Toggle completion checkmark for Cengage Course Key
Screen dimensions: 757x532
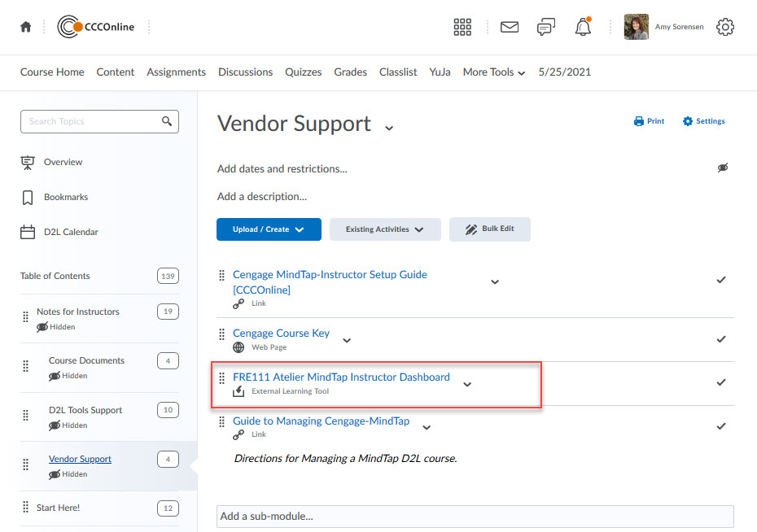click(721, 339)
